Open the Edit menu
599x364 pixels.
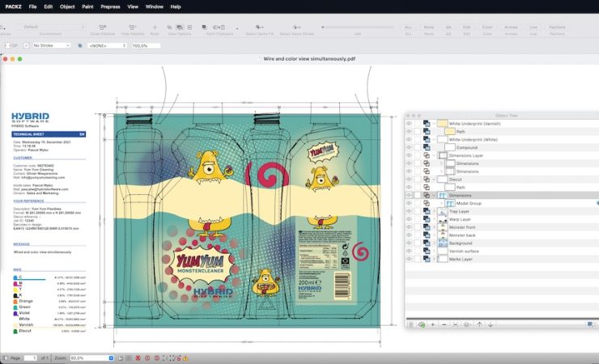coord(48,6)
